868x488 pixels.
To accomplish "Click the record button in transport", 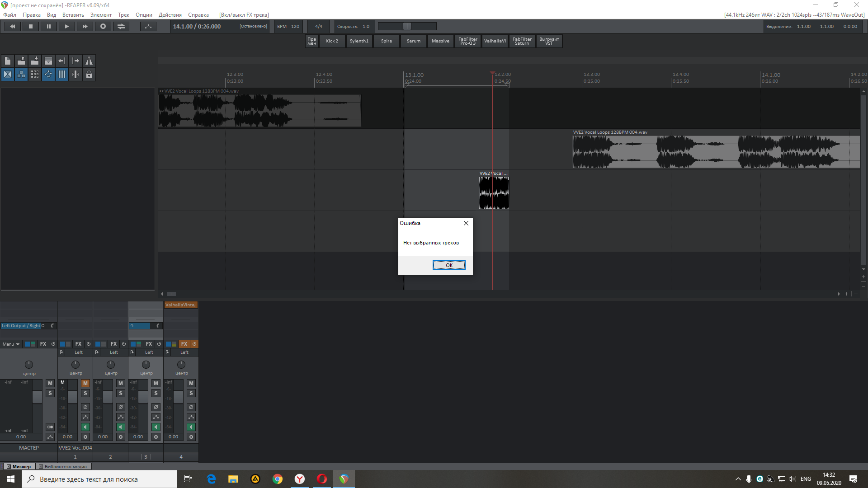I will pyautogui.click(x=103, y=27).
